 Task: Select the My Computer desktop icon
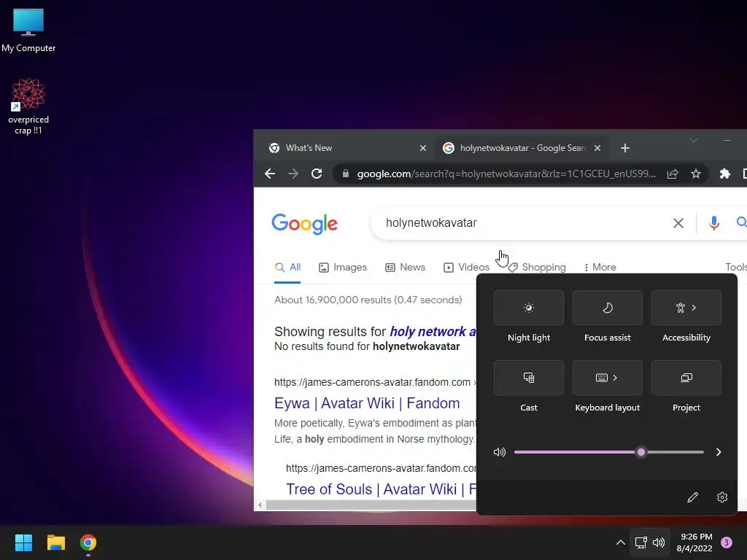pos(28,31)
